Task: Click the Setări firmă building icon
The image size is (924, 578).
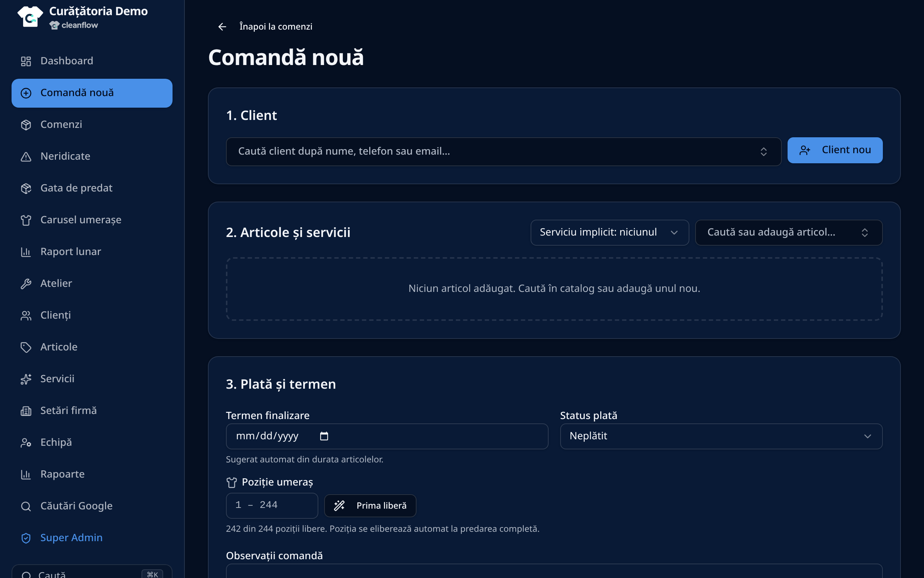Action: [26, 411]
